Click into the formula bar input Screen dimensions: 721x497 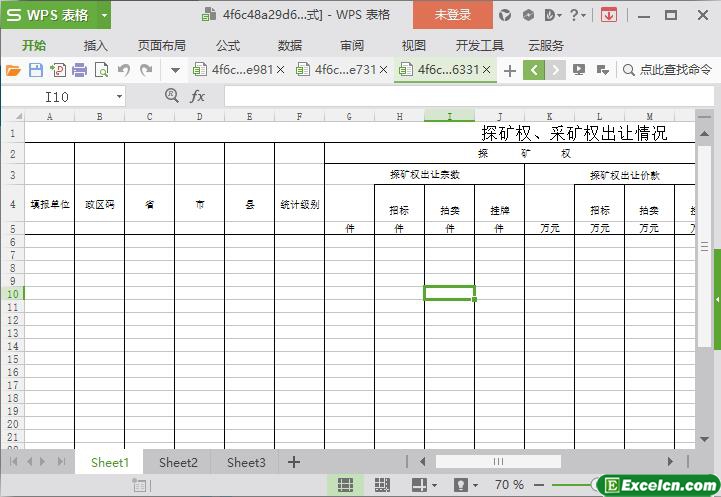coord(469,97)
